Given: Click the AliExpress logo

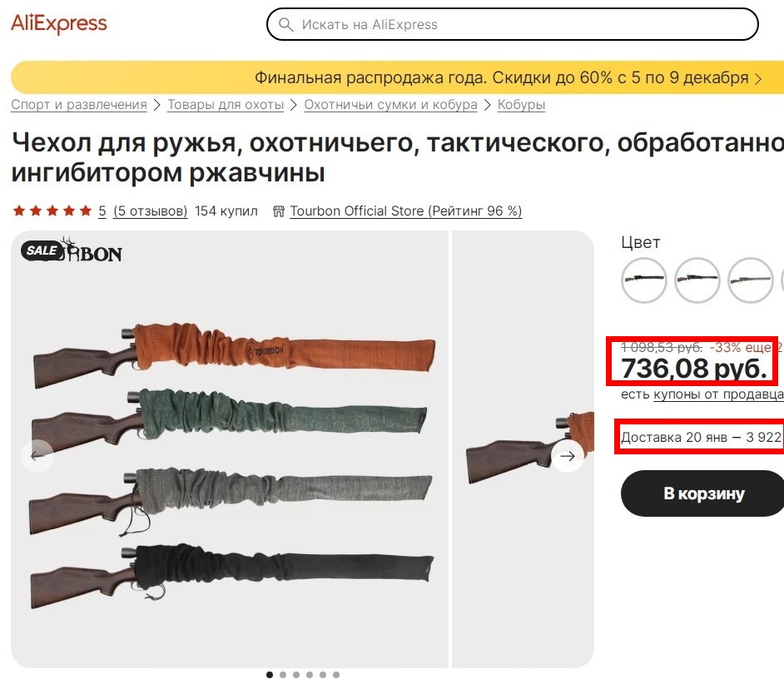Looking at the screenshot, I should point(59,23).
